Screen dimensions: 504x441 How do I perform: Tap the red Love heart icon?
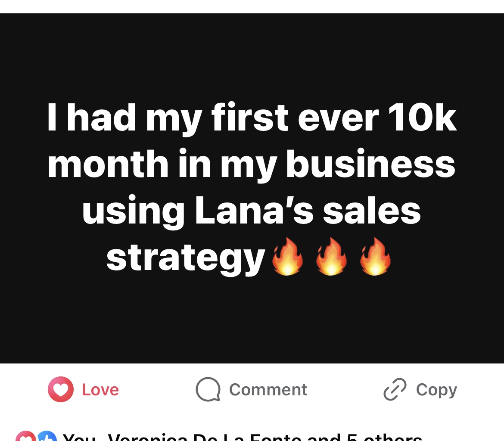(x=61, y=389)
